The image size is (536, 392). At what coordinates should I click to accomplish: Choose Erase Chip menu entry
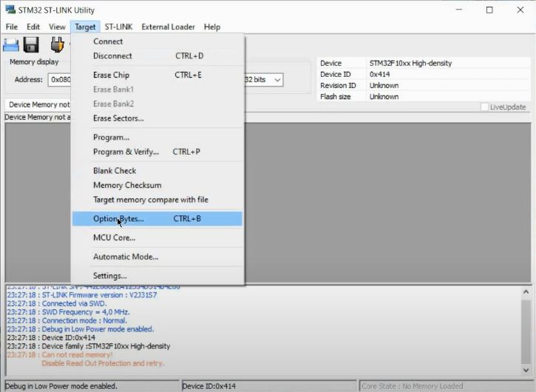point(111,75)
